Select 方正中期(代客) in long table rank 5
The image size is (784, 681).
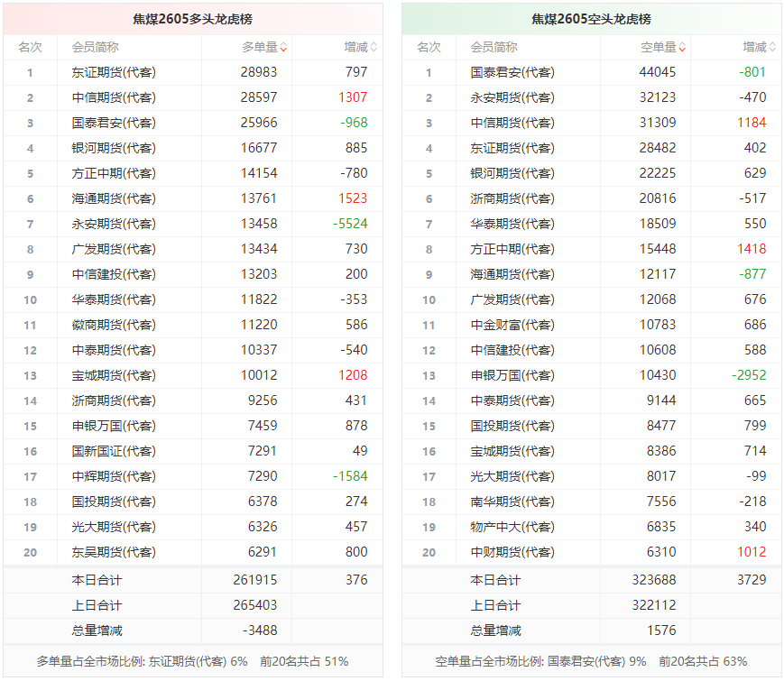[x=114, y=173]
